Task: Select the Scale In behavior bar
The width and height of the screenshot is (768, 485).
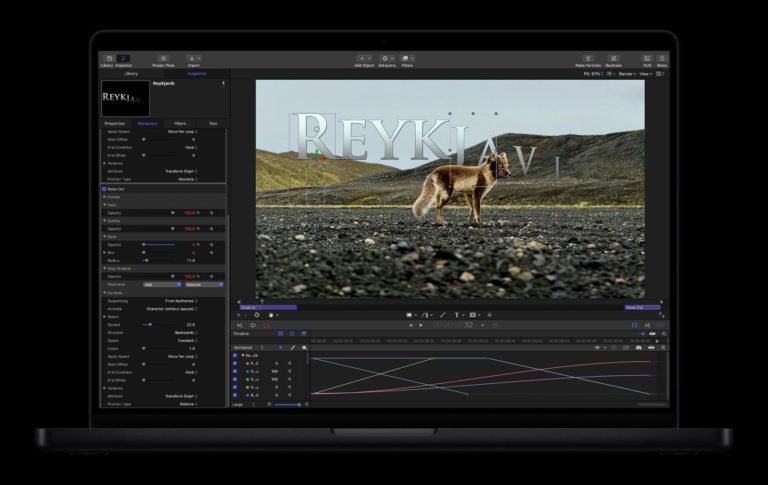Action: click(x=268, y=308)
